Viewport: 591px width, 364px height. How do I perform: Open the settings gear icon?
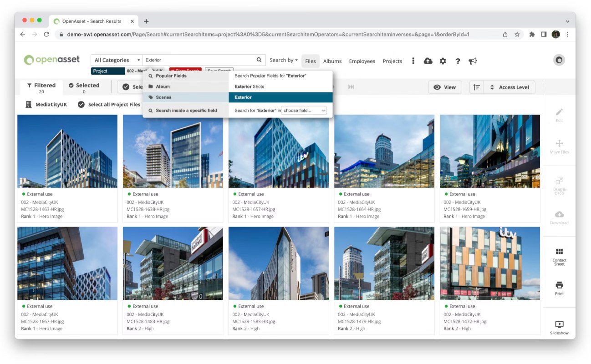tap(443, 61)
